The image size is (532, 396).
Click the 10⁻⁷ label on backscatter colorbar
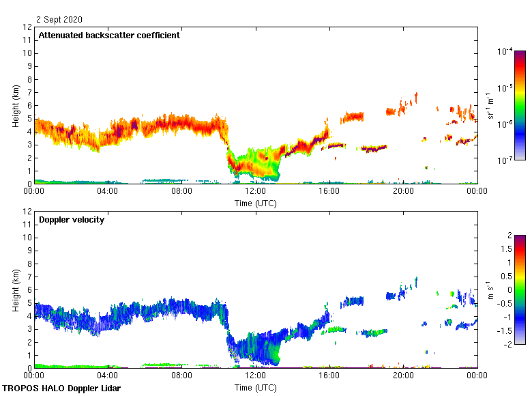(x=505, y=160)
